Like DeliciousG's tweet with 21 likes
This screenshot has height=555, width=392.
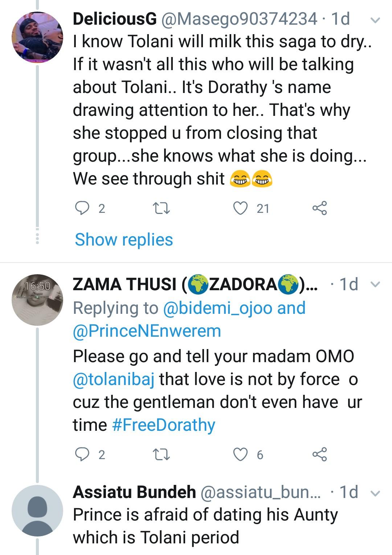click(240, 208)
